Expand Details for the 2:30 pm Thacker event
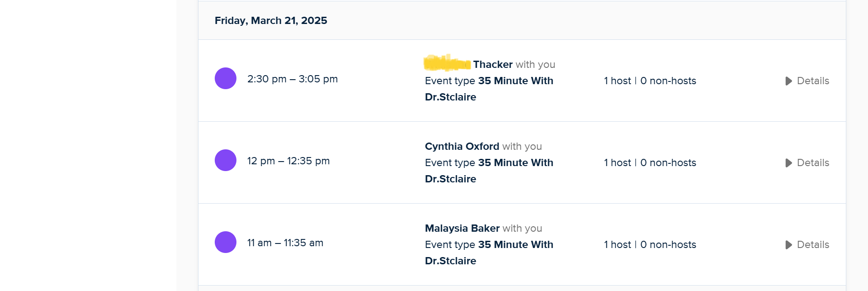The width and height of the screenshot is (868, 291). 812,81
